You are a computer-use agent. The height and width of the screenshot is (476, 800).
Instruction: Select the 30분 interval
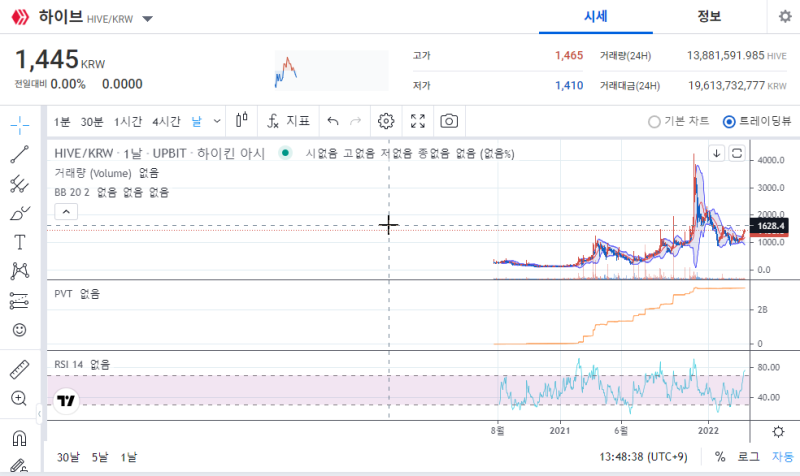point(92,121)
